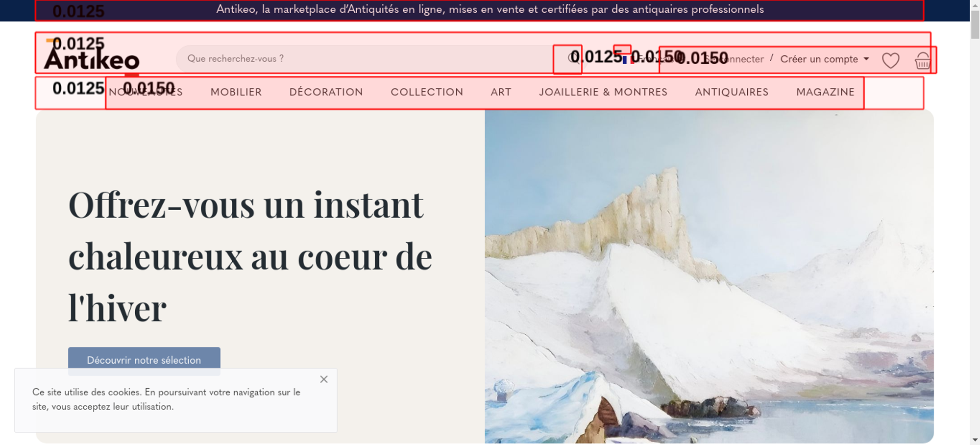This screenshot has height=445, width=980.
Task: Click the French flag language icon
Action: pos(628,60)
